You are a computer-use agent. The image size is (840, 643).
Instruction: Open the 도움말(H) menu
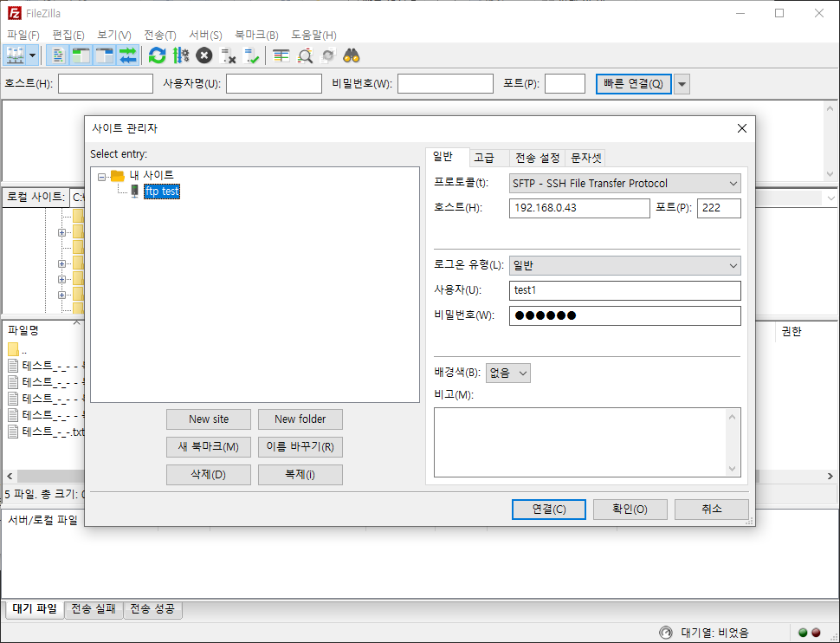coord(313,35)
